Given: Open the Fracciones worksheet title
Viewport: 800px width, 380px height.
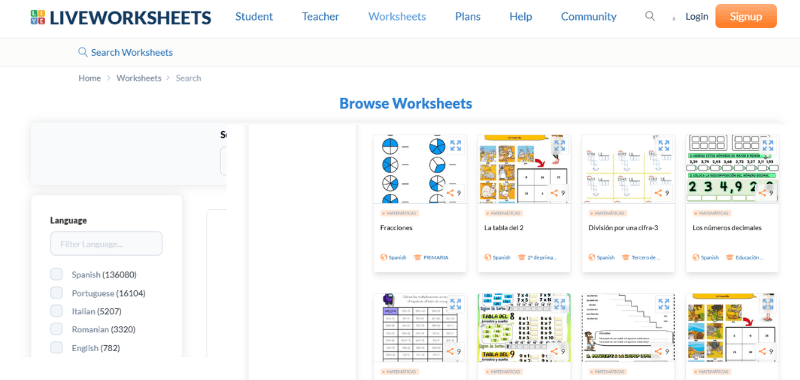Looking at the screenshot, I should coord(396,227).
